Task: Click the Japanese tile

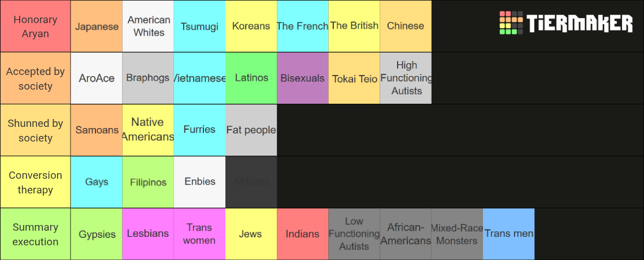Action: [x=97, y=27]
